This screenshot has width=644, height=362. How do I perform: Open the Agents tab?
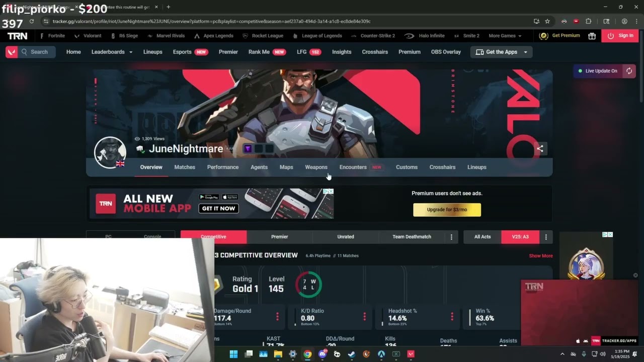click(259, 167)
